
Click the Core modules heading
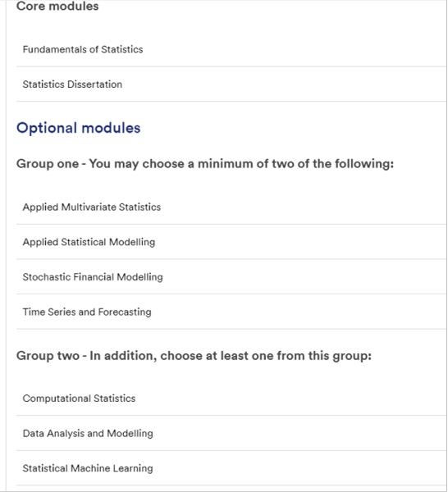57,6
